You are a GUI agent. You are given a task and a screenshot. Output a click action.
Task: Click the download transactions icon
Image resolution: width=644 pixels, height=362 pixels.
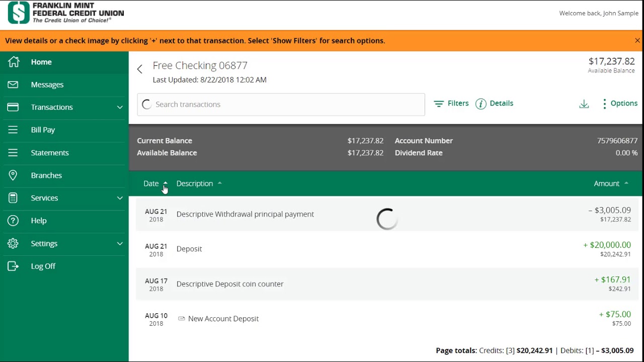tap(584, 104)
